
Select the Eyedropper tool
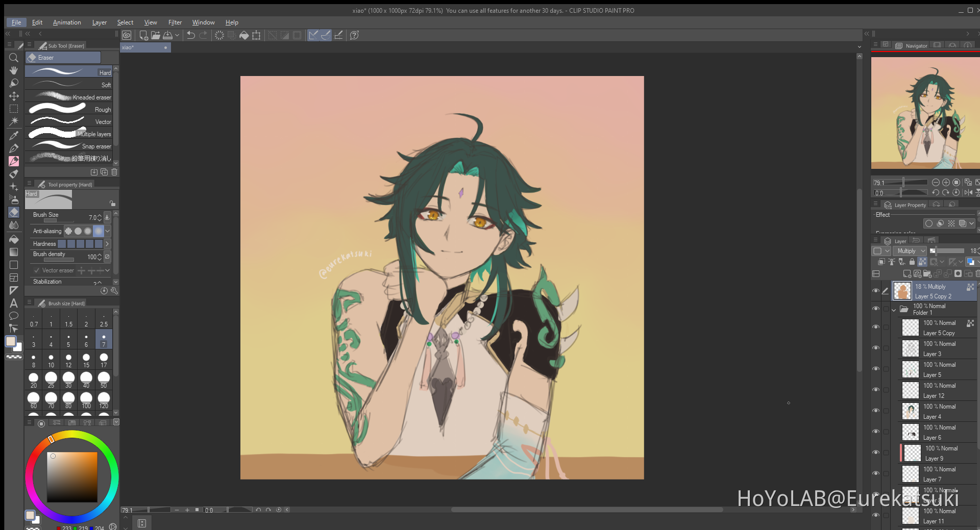click(14, 135)
